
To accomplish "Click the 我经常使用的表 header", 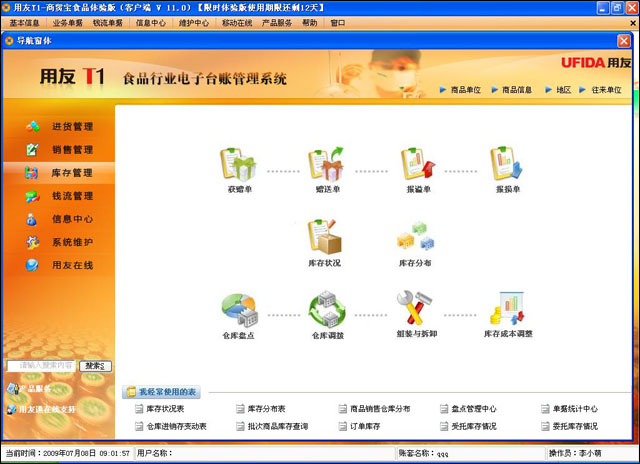I will coord(161,392).
